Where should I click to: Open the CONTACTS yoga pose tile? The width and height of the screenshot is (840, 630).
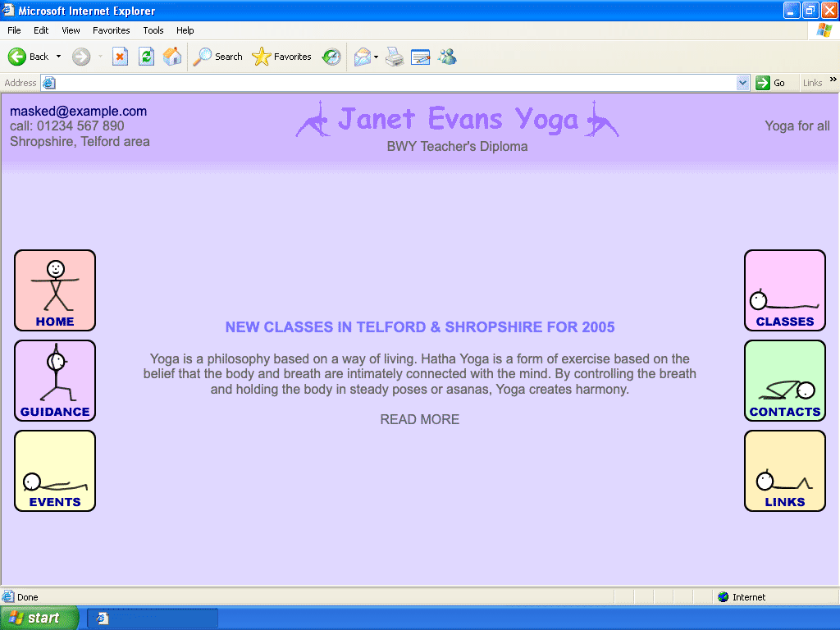[785, 381]
